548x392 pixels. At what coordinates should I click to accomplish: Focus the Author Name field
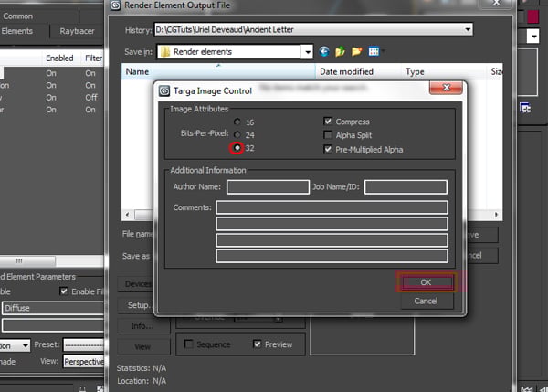click(x=268, y=187)
